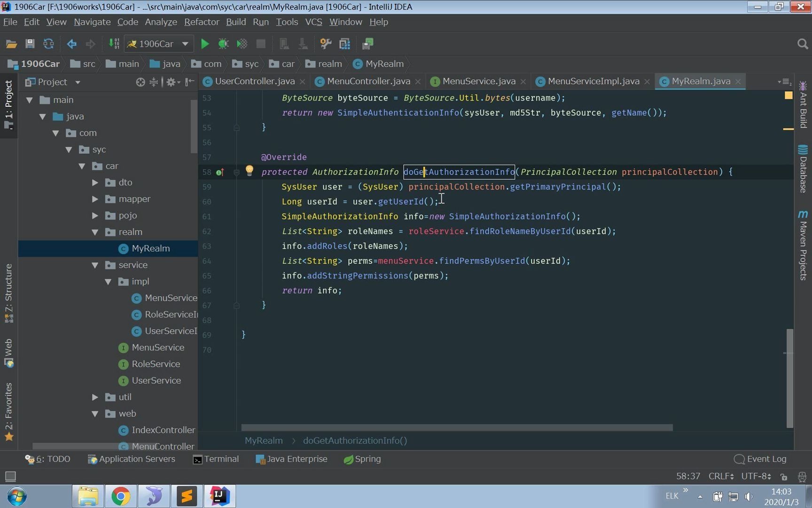The image size is (812, 508).
Task: Click the Save All floppy disk icon
Action: pos(30,44)
